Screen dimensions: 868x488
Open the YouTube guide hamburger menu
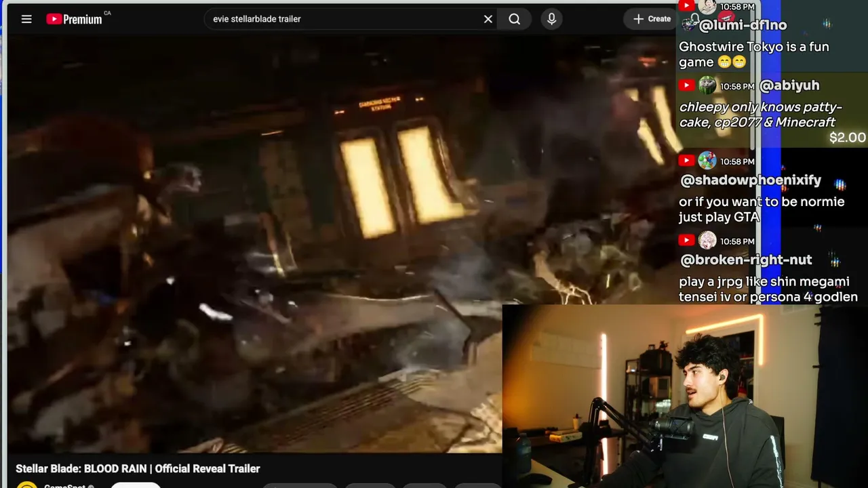point(26,19)
